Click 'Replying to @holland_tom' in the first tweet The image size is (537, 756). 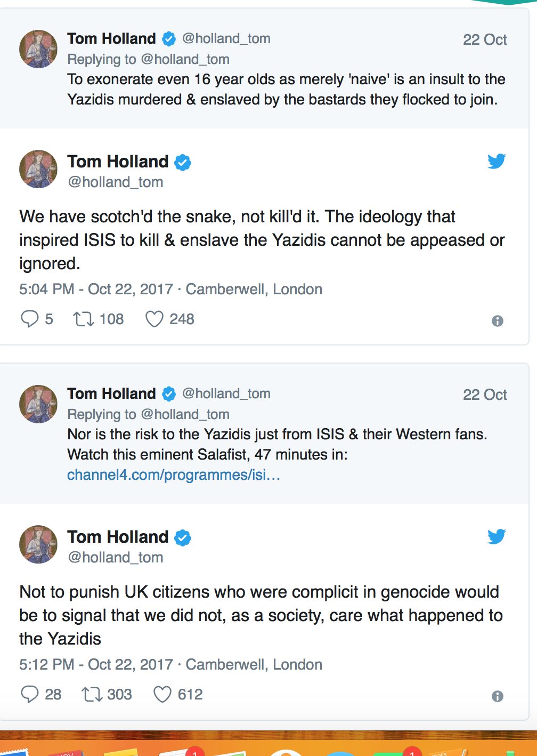[x=148, y=59]
